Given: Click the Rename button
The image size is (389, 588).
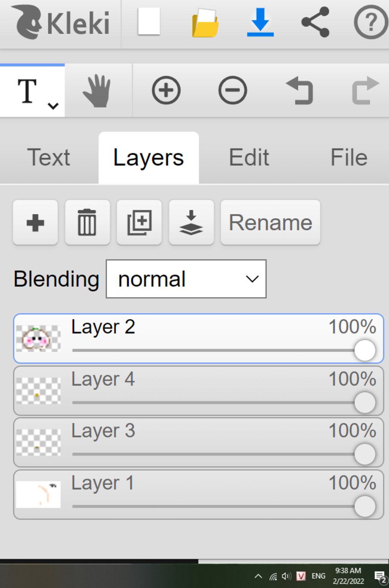Looking at the screenshot, I should click(270, 222).
